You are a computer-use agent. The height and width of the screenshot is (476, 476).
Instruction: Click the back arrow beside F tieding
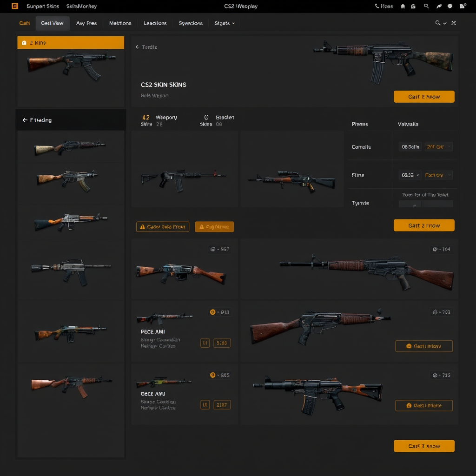coord(25,120)
